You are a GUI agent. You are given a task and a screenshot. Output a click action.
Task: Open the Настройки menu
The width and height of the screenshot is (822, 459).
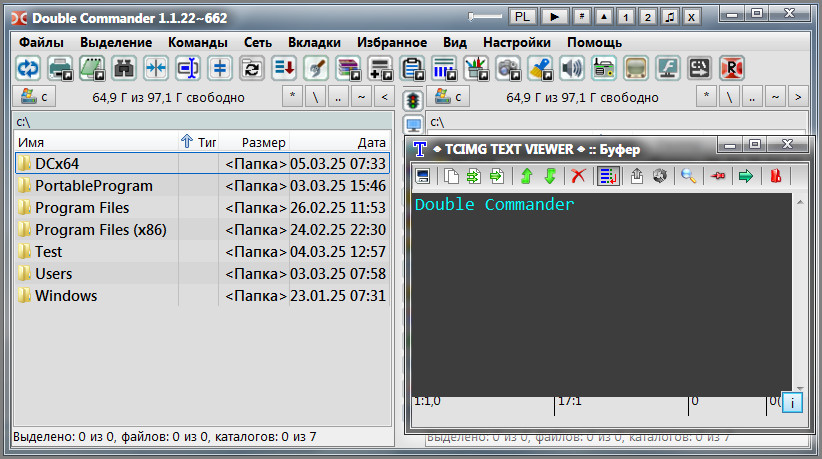[517, 42]
